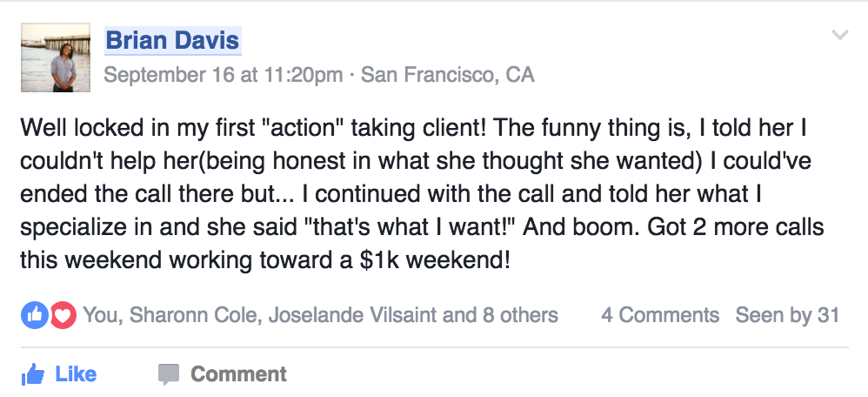Show who is in "Seen by 31"
This screenshot has width=868, height=397.
click(x=787, y=315)
